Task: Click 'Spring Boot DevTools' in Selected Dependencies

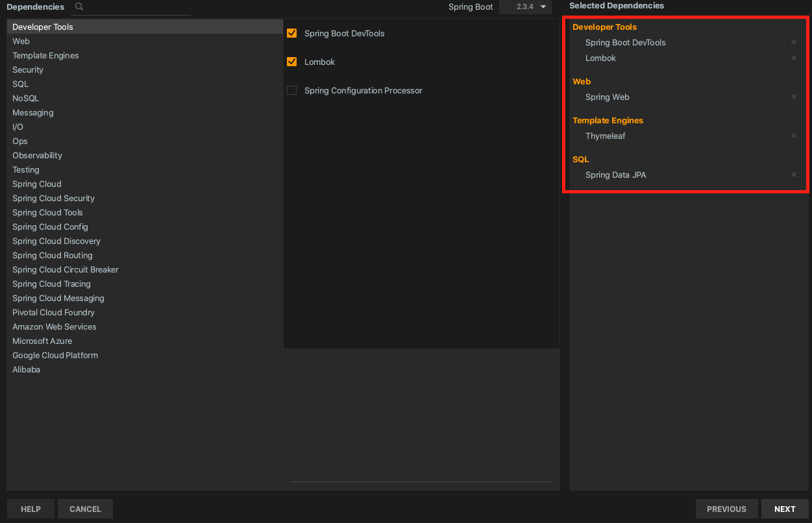Action: tap(625, 42)
